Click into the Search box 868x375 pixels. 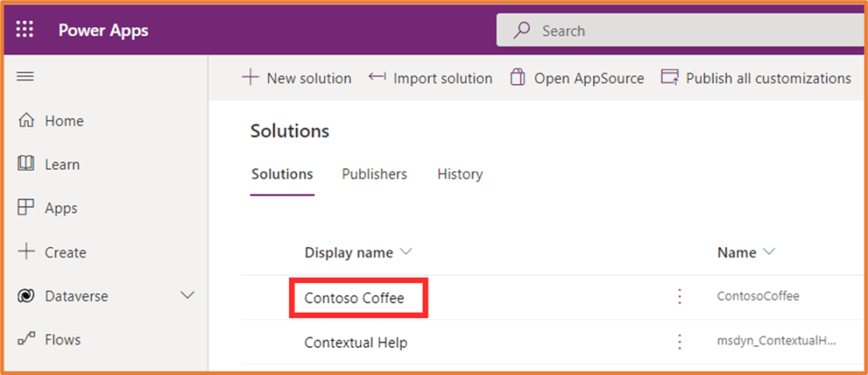tap(679, 31)
